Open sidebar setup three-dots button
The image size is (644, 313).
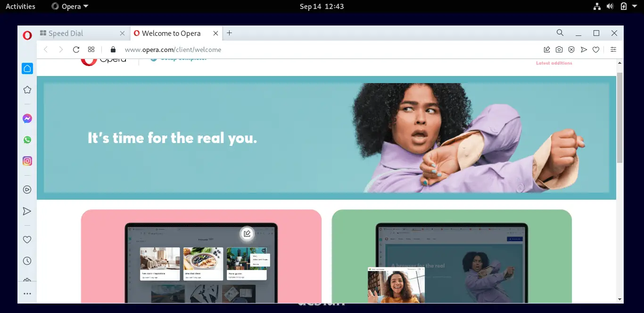27,294
